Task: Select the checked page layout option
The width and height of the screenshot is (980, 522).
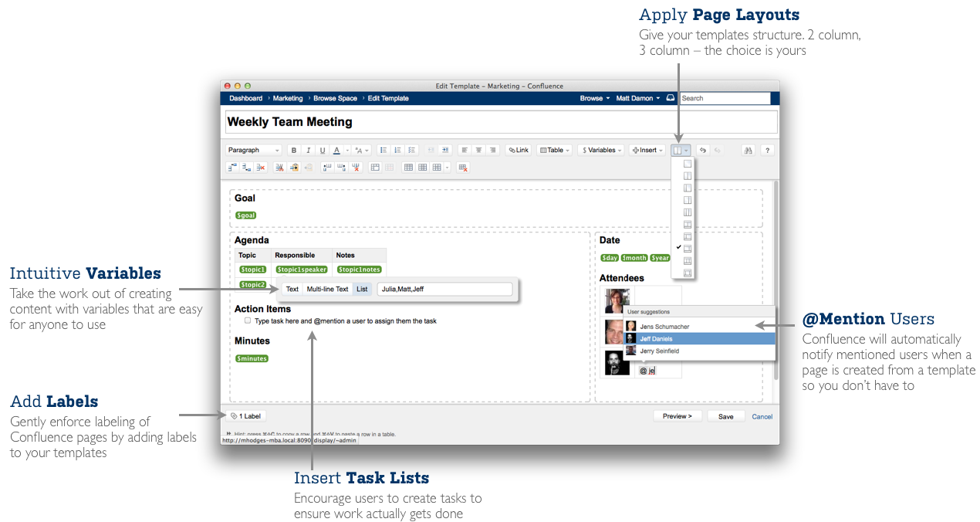Action: [688, 249]
